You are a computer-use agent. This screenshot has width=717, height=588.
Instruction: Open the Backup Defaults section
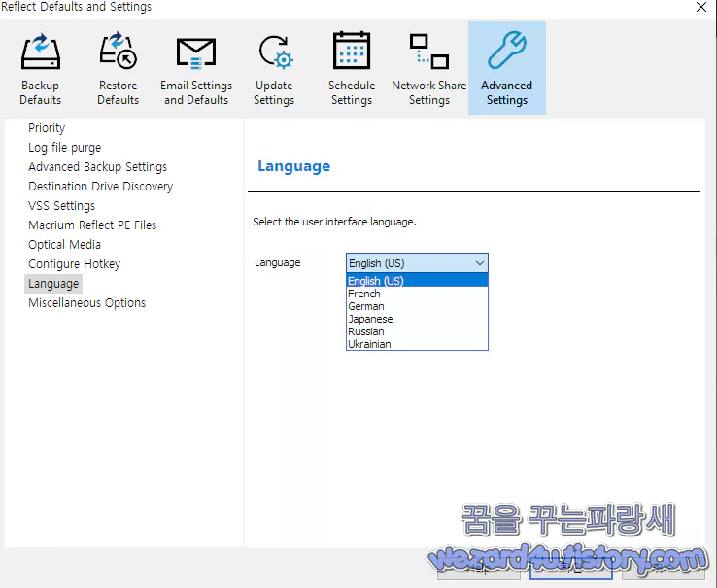pos(40,69)
